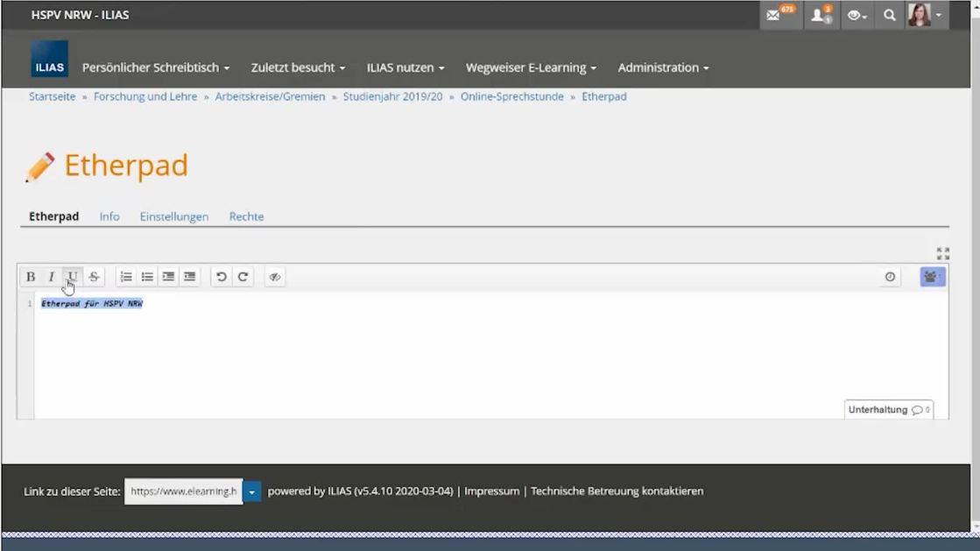Click the ILIAS logo
980x551 pixels.
pyautogui.click(x=49, y=60)
